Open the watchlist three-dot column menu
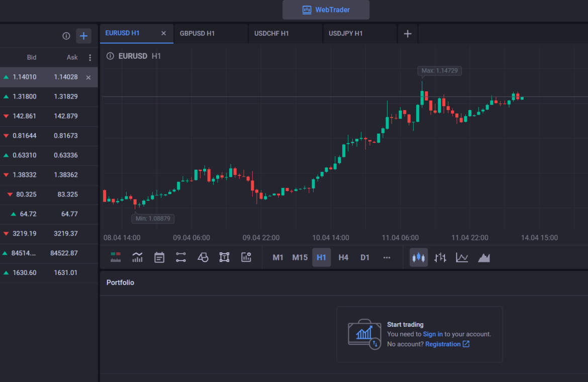Screen dimensions: 588x382 click(90, 57)
